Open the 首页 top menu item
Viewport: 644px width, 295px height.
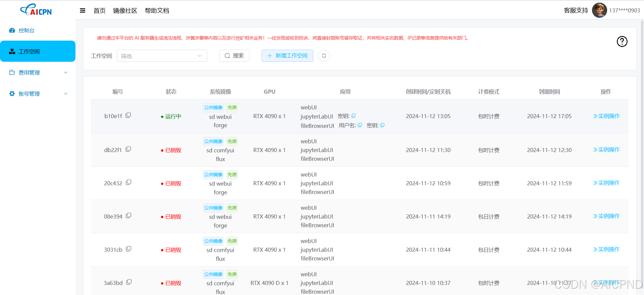[x=100, y=11]
